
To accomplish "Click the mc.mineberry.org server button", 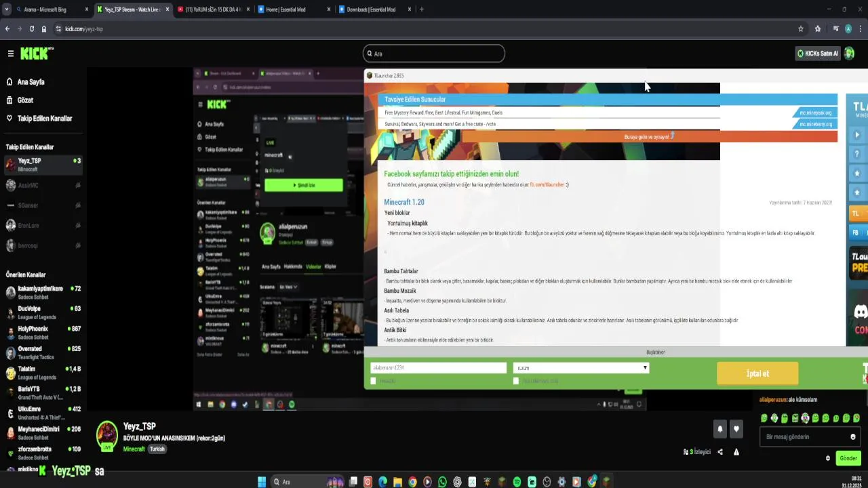I will pyautogui.click(x=815, y=124).
